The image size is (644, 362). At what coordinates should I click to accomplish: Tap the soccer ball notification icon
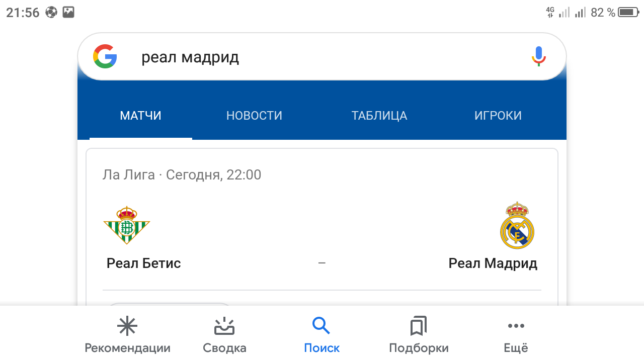pyautogui.click(x=51, y=13)
